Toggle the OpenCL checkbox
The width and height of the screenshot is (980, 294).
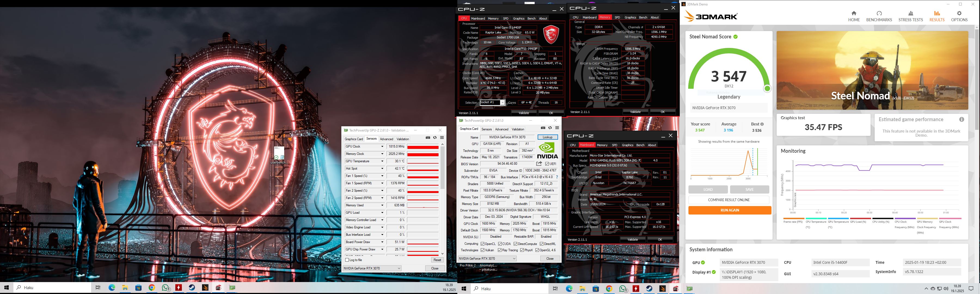(482, 244)
